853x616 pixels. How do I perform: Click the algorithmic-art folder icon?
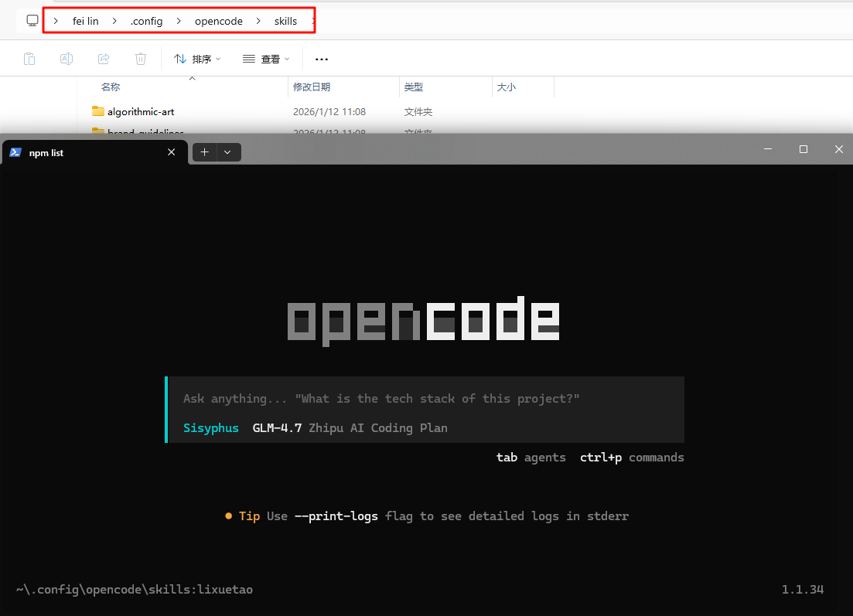98,111
